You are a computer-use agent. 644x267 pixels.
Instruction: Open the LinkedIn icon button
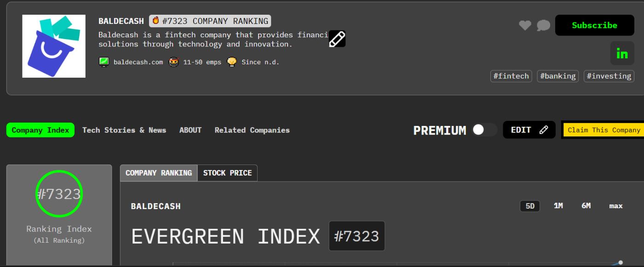622,53
